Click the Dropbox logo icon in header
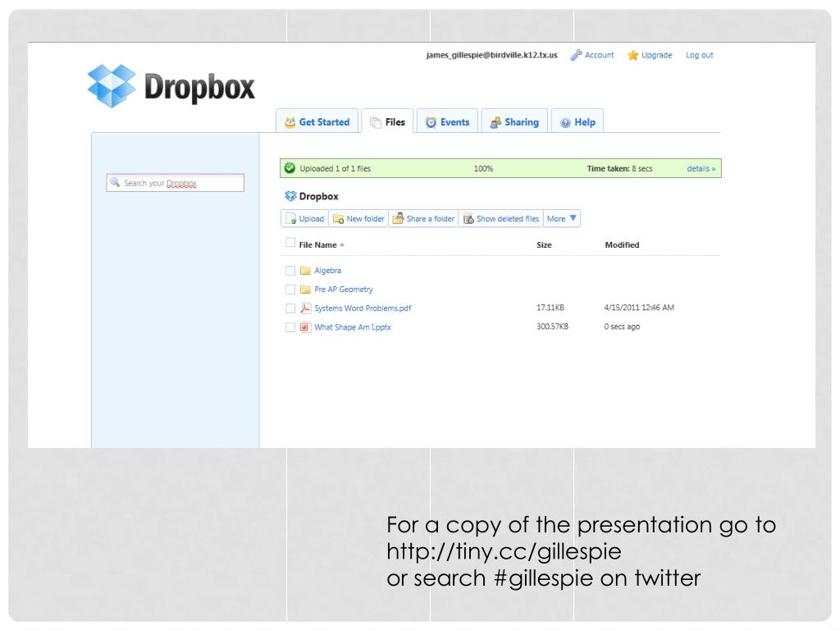The image size is (840, 630). click(112, 85)
